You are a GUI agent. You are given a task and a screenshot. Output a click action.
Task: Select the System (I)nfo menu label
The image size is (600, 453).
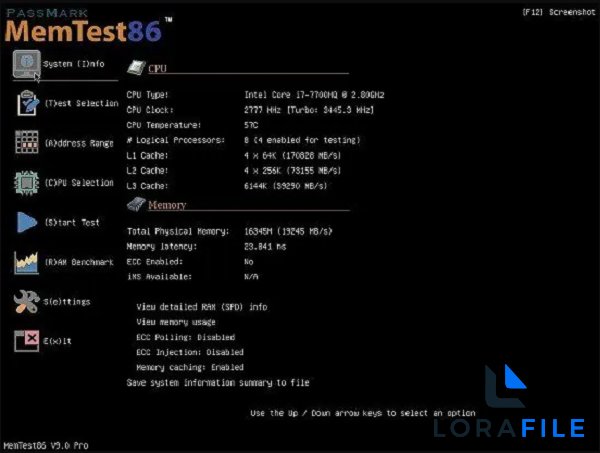click(73, 64)
